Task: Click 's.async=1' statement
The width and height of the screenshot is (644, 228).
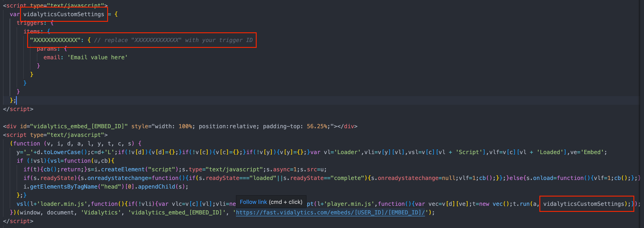Action: (x=281, y=169)
